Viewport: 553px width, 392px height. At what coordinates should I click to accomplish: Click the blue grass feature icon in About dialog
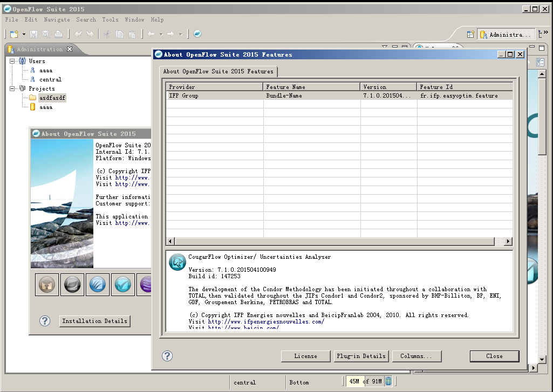(97, 285)
